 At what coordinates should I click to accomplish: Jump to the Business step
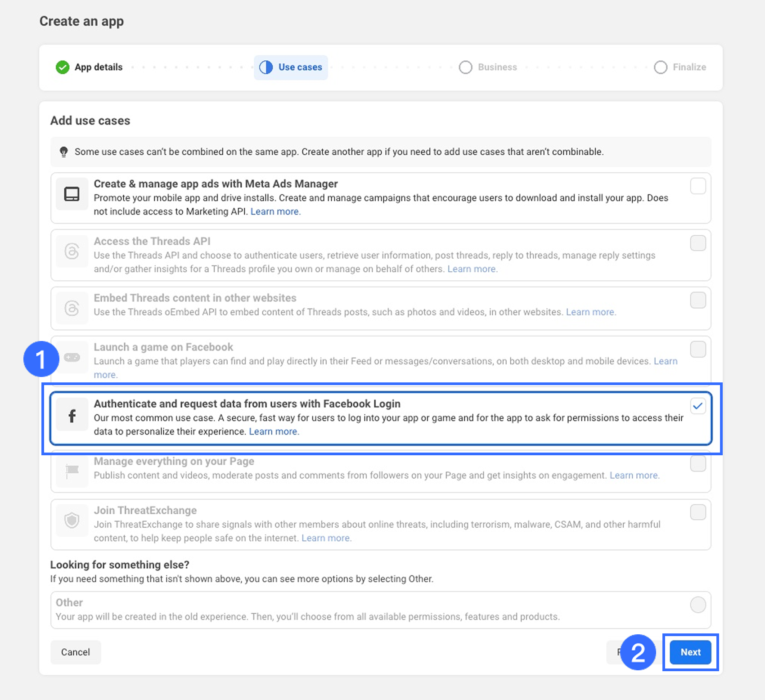coord(488,67)
